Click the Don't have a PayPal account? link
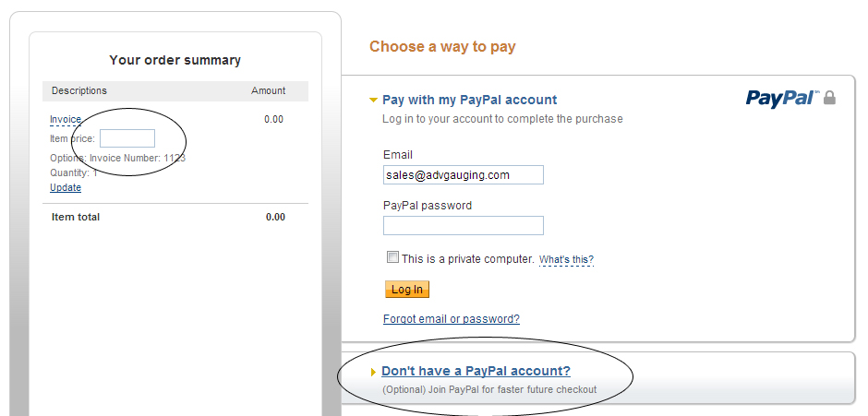Viewport: 868px width, 416px height. (476, 371)
